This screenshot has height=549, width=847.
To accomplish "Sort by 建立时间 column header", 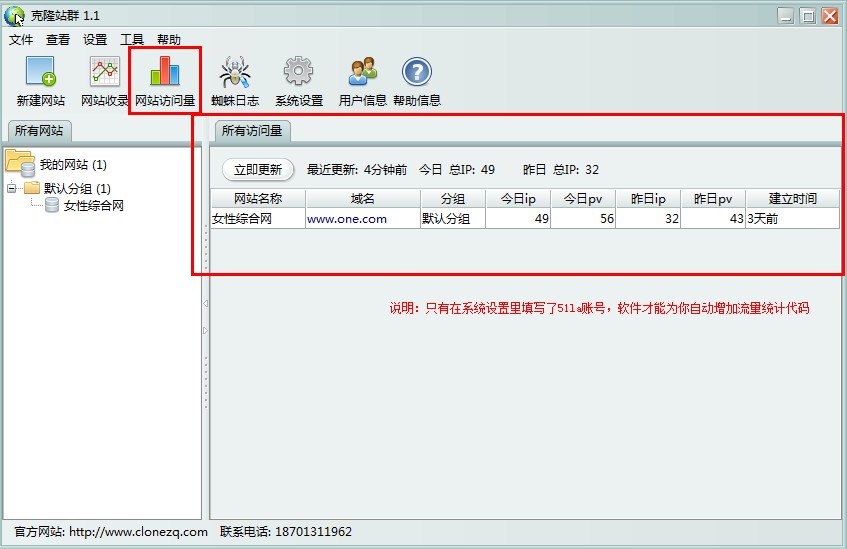I will coord(792,198).
